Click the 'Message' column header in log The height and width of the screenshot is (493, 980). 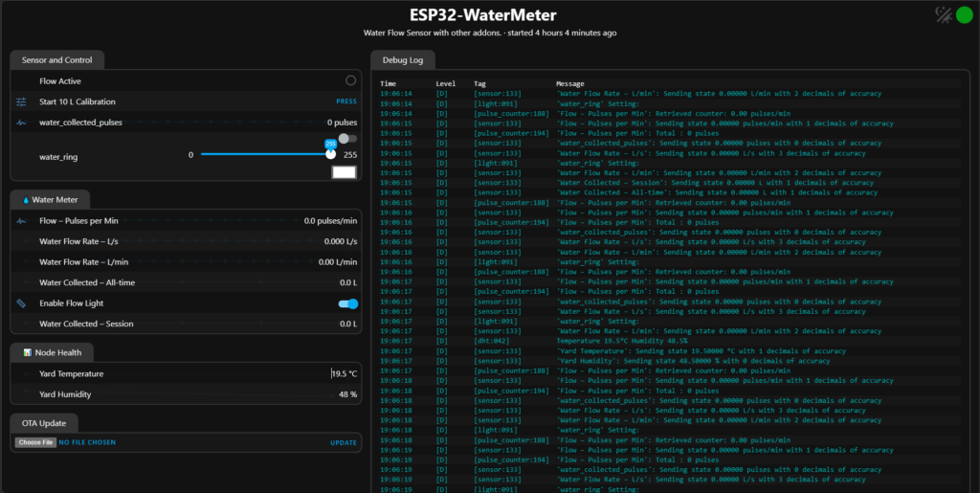[570, 83]
